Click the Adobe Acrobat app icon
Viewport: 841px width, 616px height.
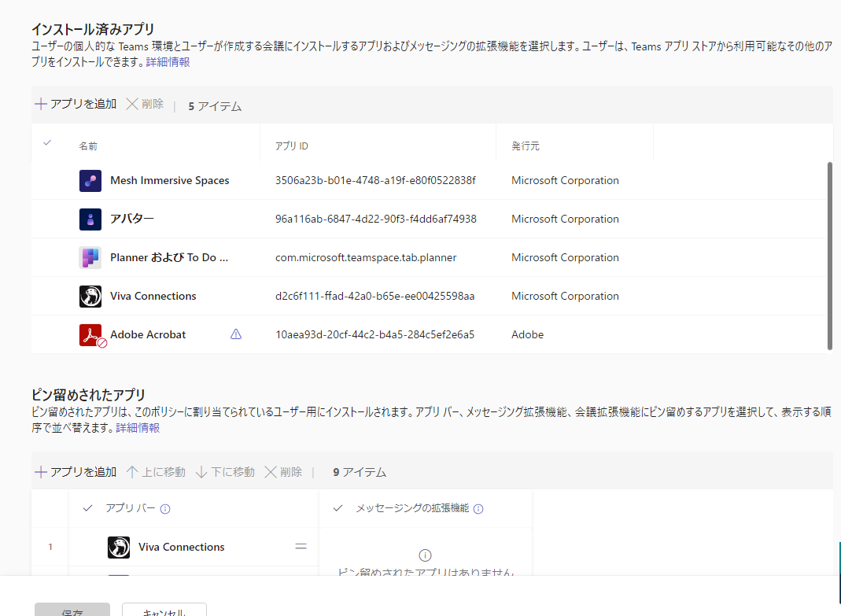tap(91, 335)
